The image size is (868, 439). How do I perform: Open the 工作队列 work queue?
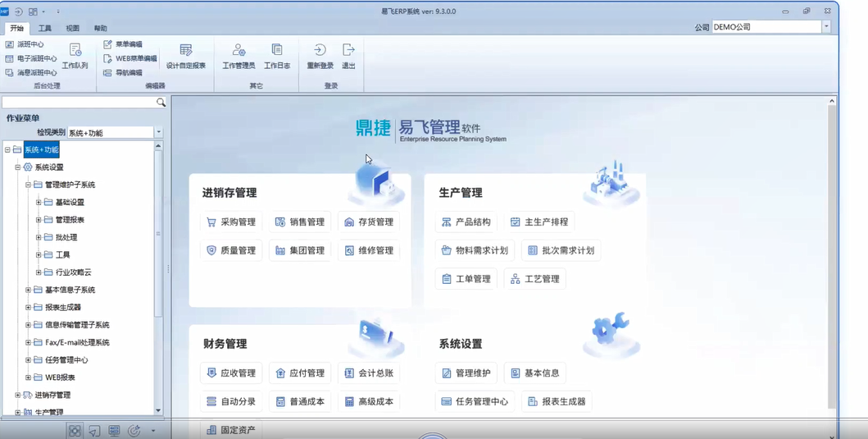pyautogui.click(x=75, y=56)
